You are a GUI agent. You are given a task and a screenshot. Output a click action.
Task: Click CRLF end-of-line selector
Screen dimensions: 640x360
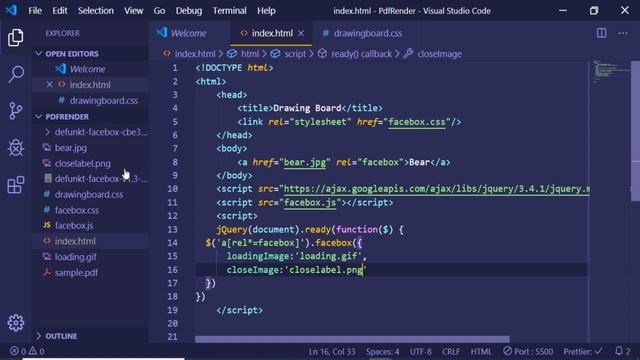point(451,351)
